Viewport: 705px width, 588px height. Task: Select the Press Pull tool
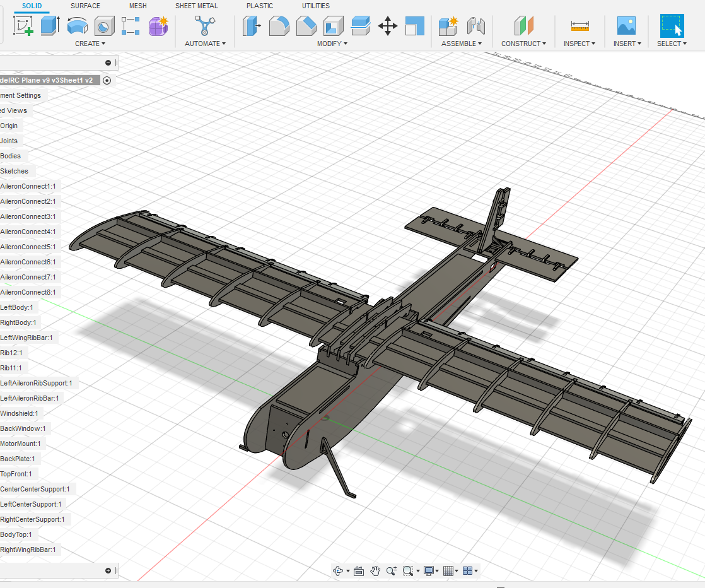click(252, 26)
